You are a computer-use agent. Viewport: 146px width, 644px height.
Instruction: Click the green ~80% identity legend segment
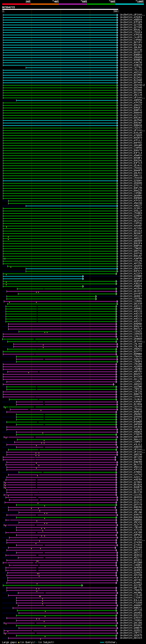[x=101, y=4]
